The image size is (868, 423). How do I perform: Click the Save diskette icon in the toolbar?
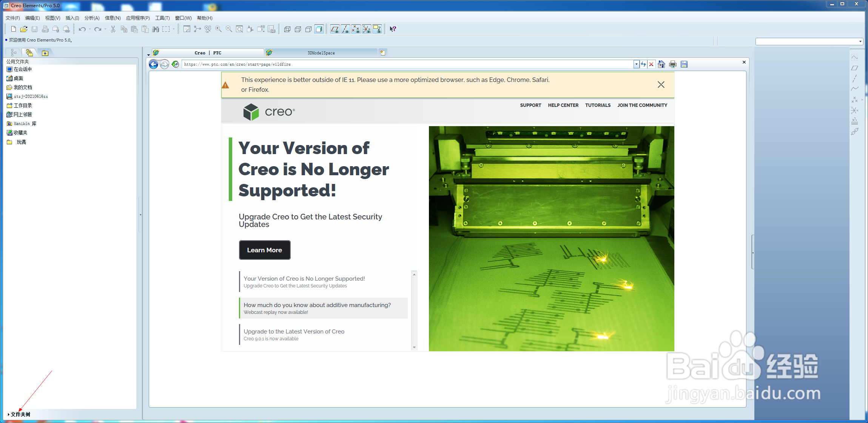[x=34, y=29]
